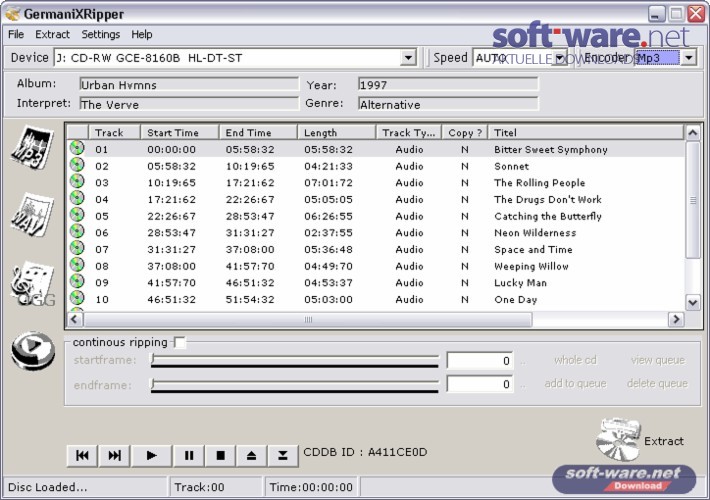Select the OGG format sidebar icon

[33, 284]
